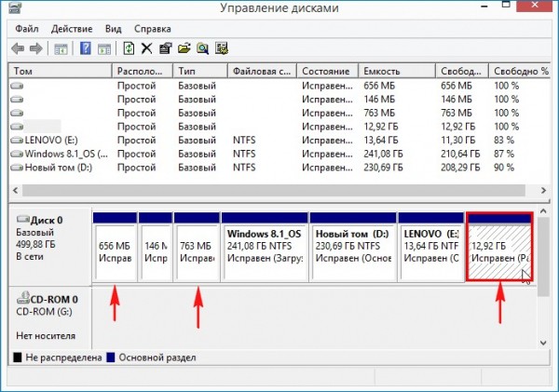
Task: Click the 11,30 ГБ free space cell
Action: pyautogui.click(x=457, y=141)
